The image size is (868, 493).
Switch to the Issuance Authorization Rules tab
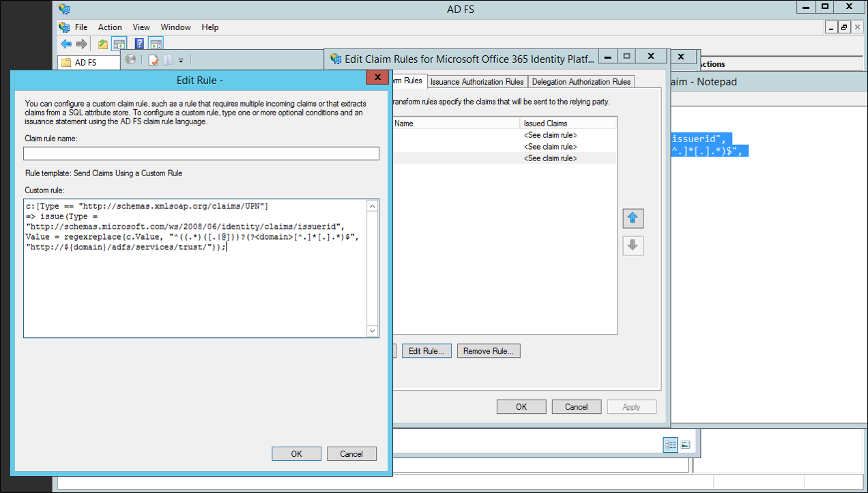click(x=477, y=81)
